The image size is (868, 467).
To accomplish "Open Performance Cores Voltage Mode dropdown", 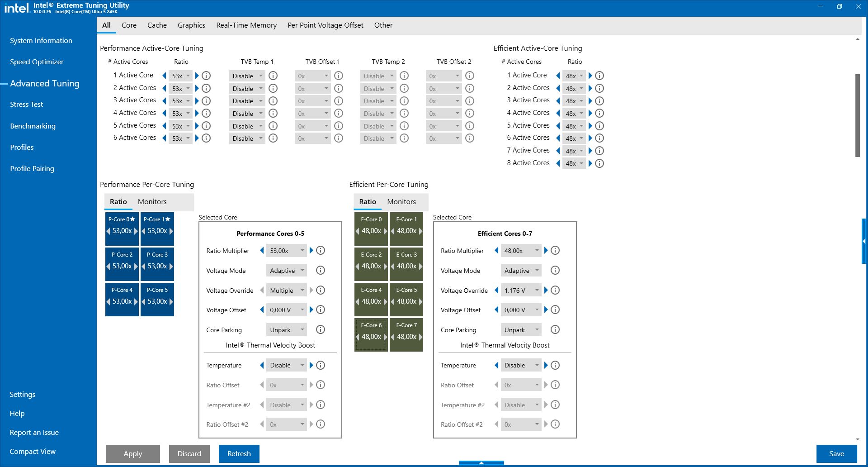I will click(287, 270).
